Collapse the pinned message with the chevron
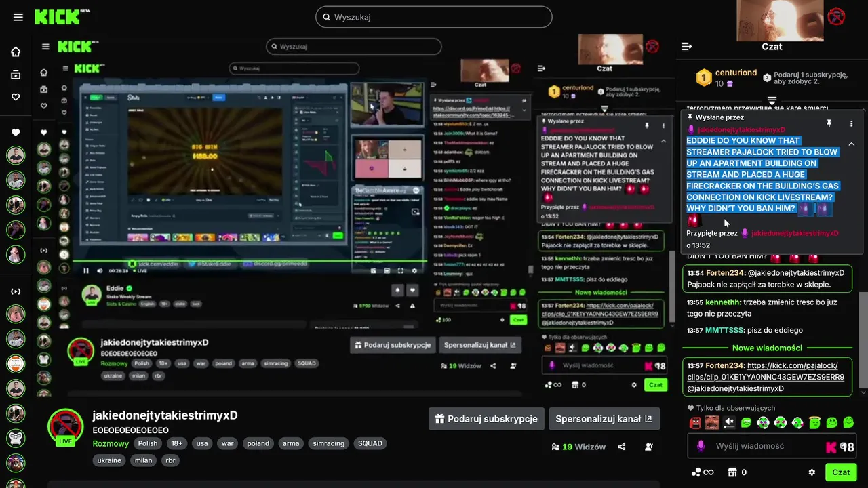 pyautogui.click(x=852, y=144)
